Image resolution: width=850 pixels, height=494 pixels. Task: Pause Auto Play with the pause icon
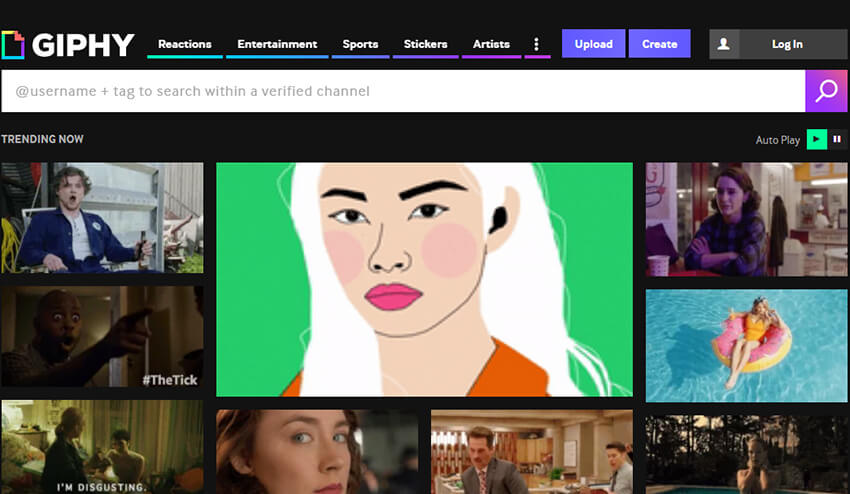837,139
